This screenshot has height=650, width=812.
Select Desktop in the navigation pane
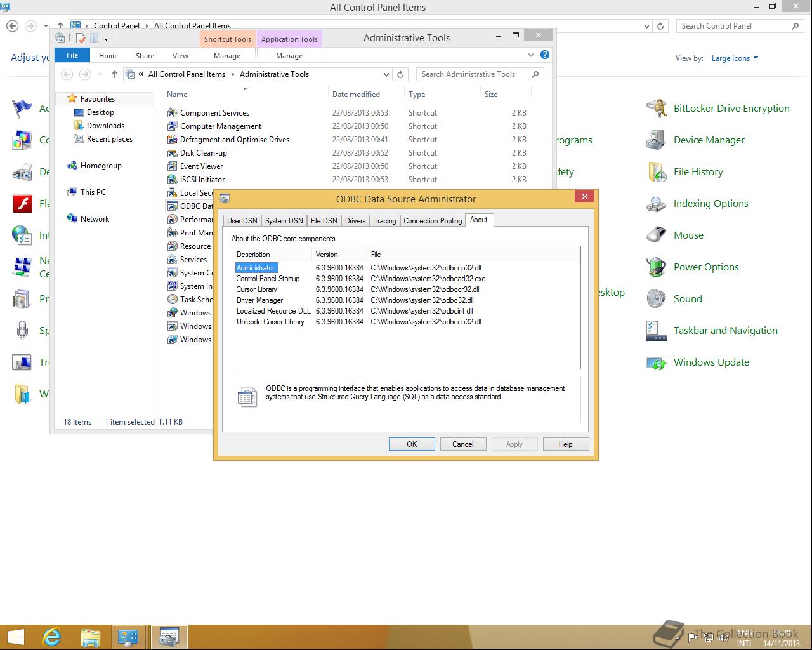100,112
